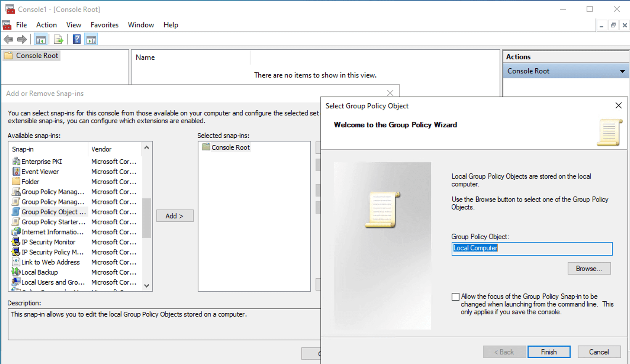Click the snap-in list scrollbar down arrow

point(147,286)
